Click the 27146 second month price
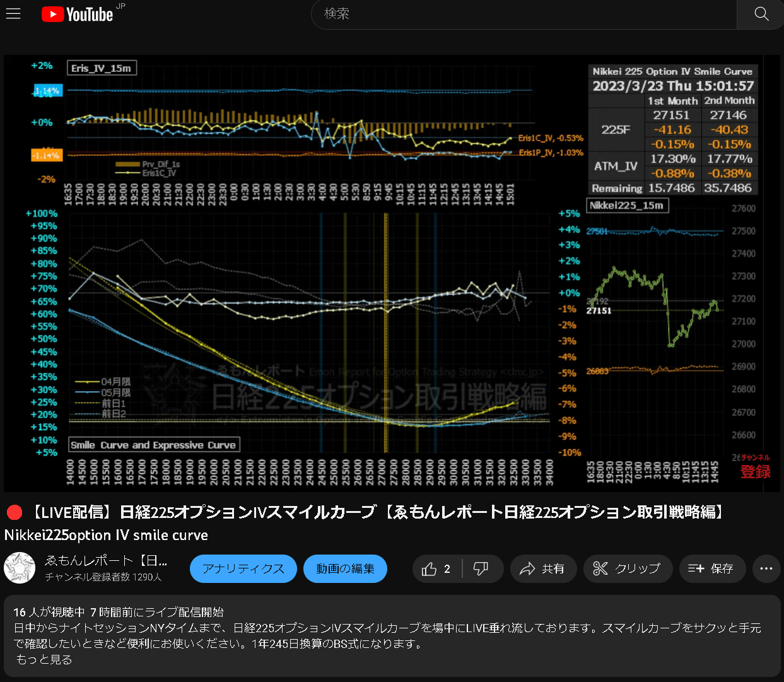Screen dimensions: 784x682 [728, 115]
